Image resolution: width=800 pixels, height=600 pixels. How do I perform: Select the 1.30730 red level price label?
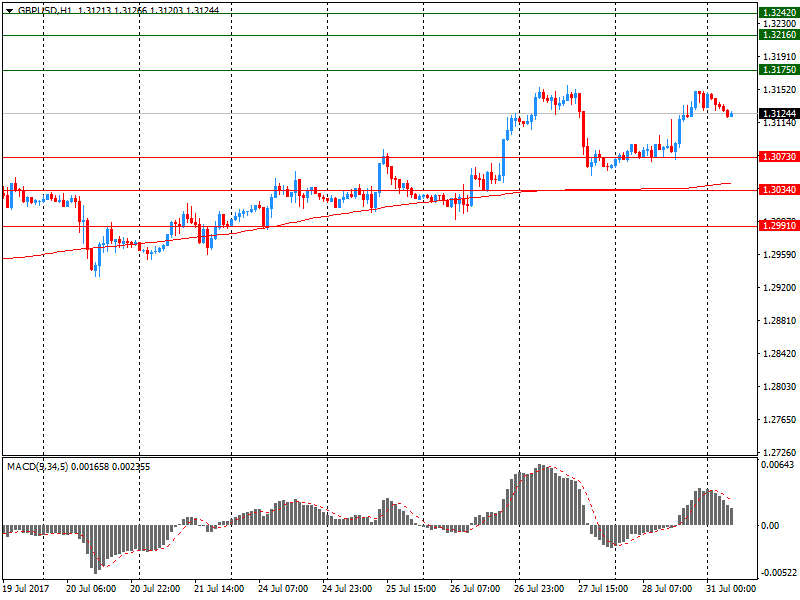pyautogui.click(x=779, y=157)
